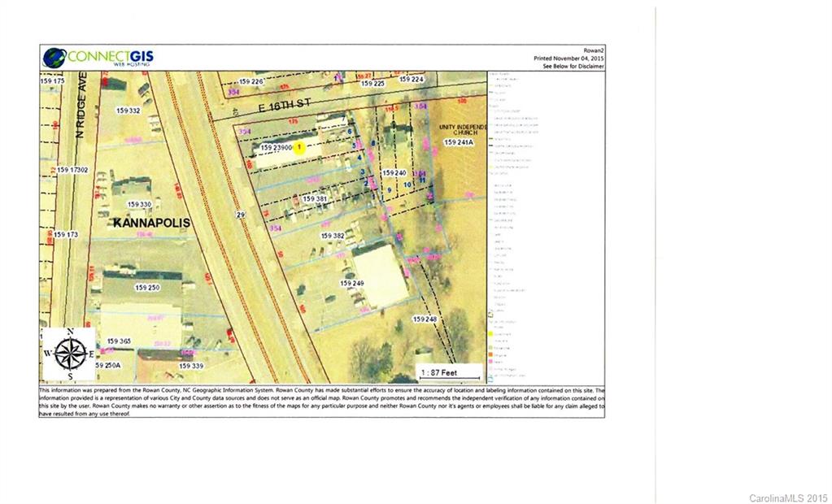Viewport: 832px width, 504px height.
Task: Select parcel label 159 381
Action: (x=315, y=198)
